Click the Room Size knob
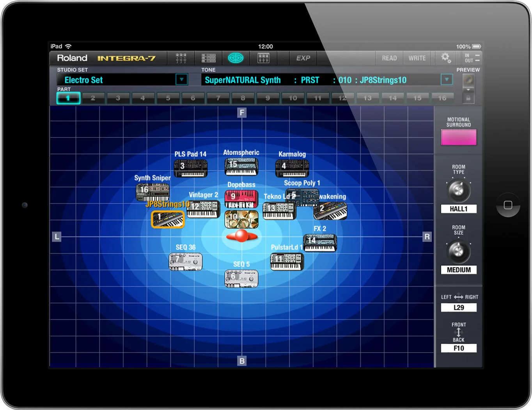This screenshot has width=532, height=410. coord(458,251)
